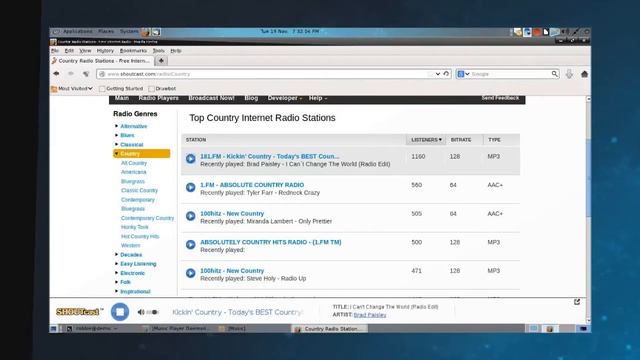Screen dimensions: 640x360
Task: Adjust the SHOUTcast volume slider
Action: click(x=153, y=312)
